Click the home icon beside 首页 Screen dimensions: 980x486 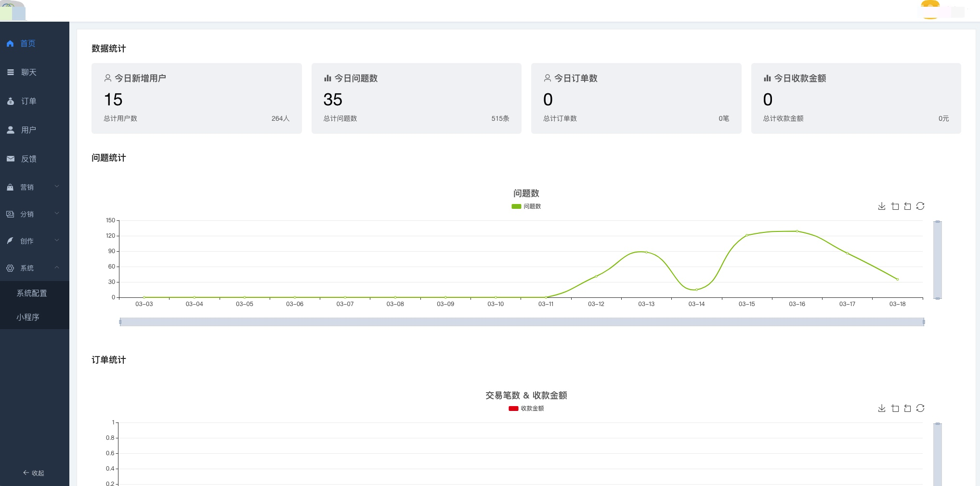click(10, 43)
